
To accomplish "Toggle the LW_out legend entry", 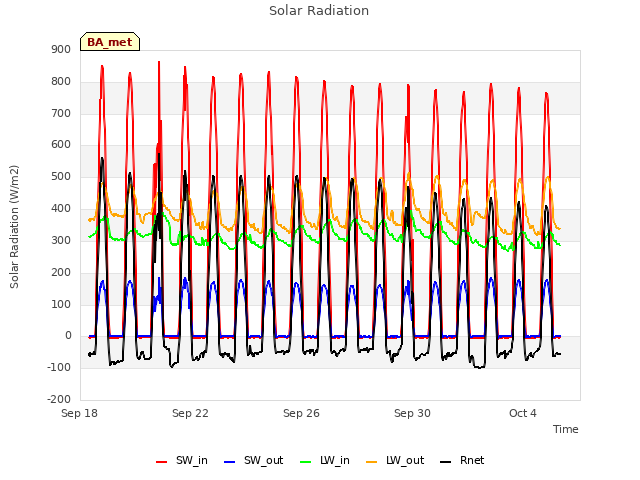I will (x=395, y=460).
